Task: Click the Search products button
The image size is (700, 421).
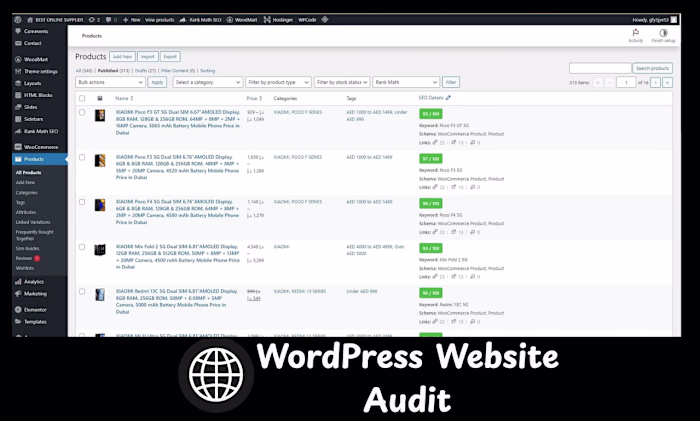Action: click(x=652, y=68)
